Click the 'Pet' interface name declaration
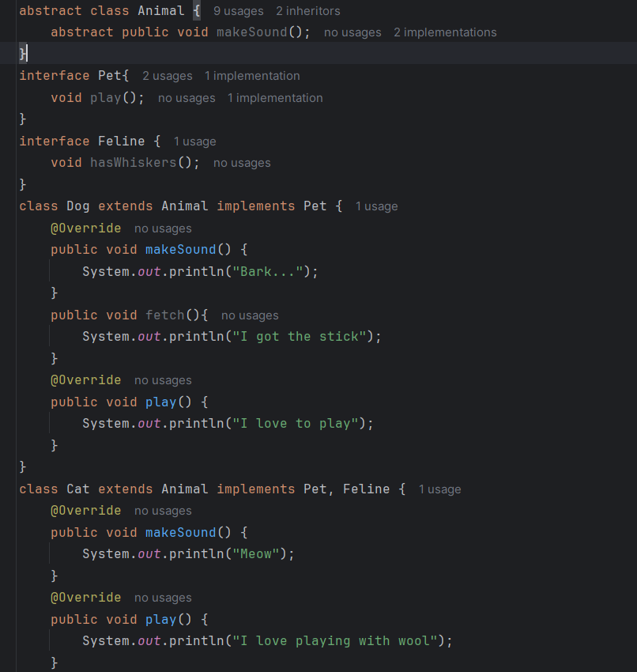The height and width of the screenshot is (672, 637). click(110, 75)
